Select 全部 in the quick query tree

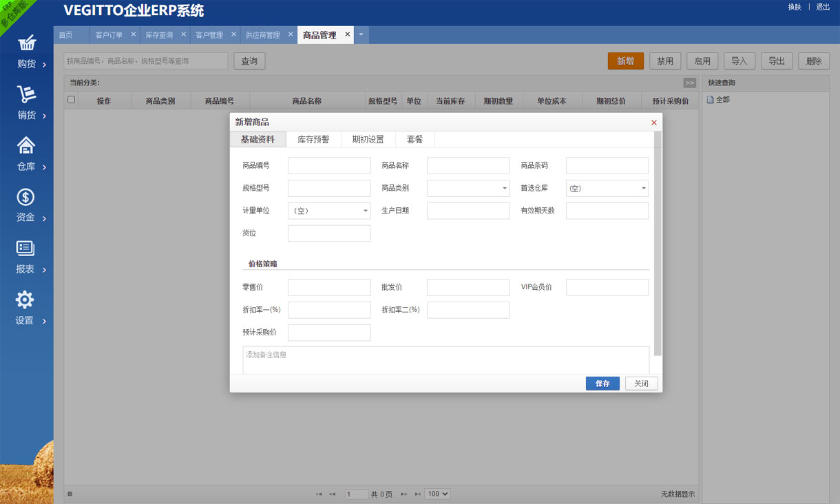[x=722, y=100]
